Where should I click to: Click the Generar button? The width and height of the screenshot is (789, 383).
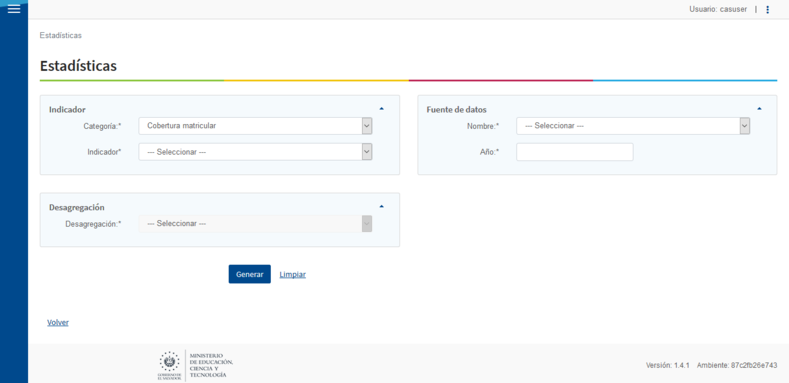[250, 274]
